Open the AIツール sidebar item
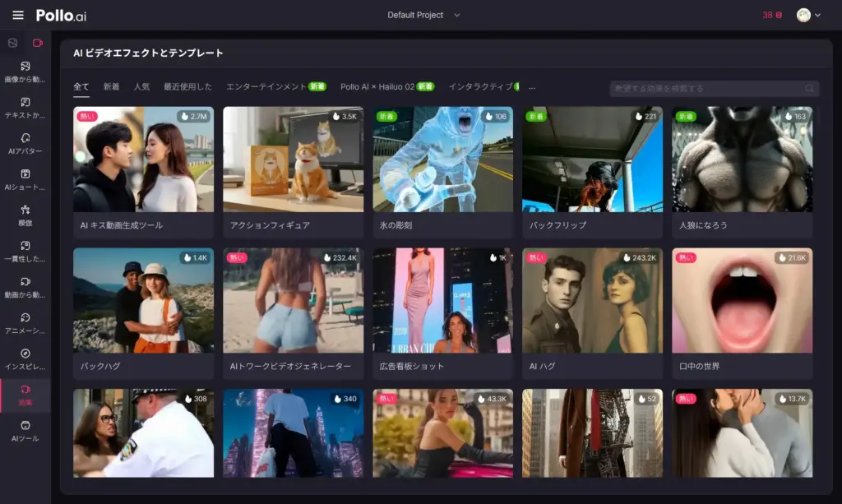842x504 pixels. [x=25, y=431]
